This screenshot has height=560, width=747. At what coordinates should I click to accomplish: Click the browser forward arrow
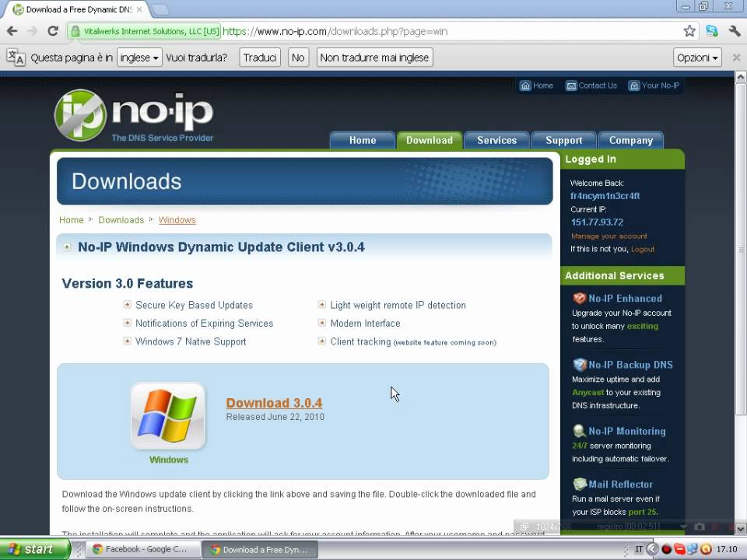33,31
